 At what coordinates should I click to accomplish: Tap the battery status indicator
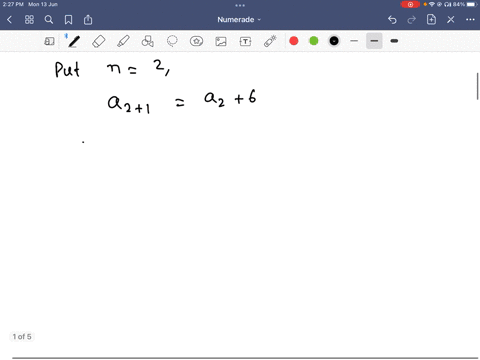point(466,4)
